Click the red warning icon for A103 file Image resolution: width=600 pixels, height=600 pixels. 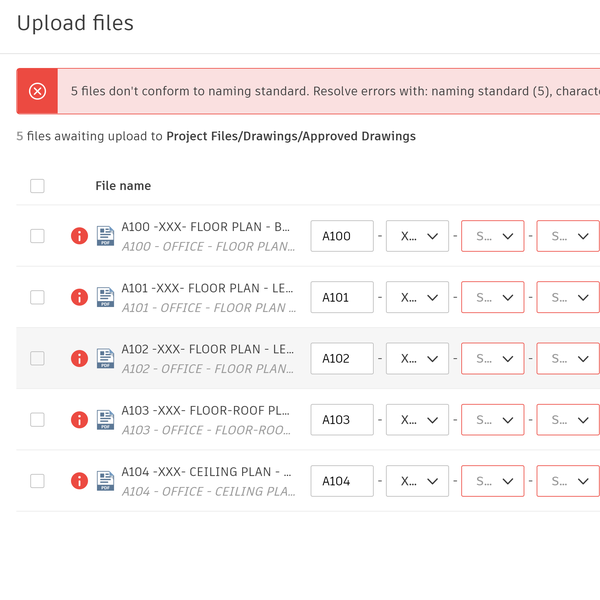(79, 420)
